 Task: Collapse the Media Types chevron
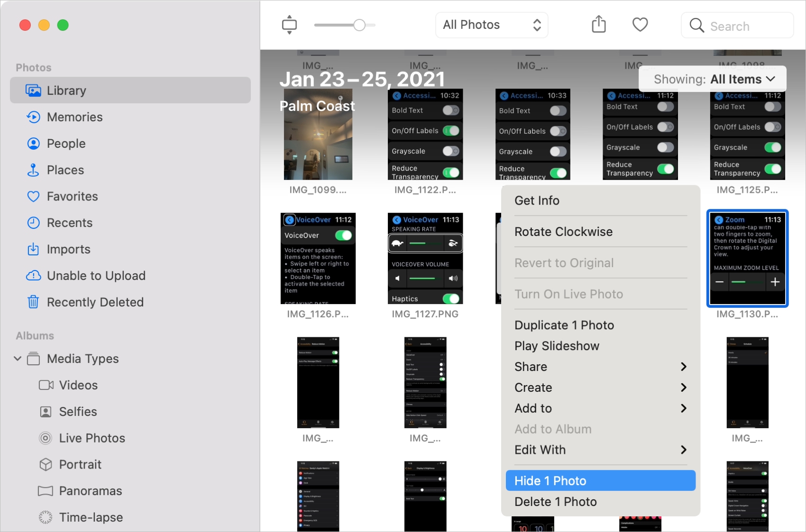click(18, 359)
